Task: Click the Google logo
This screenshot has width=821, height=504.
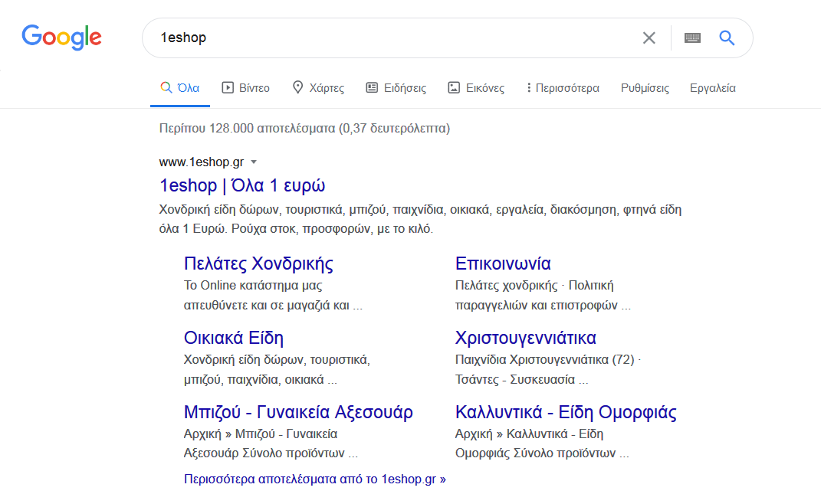Action: tap(62, 38)
